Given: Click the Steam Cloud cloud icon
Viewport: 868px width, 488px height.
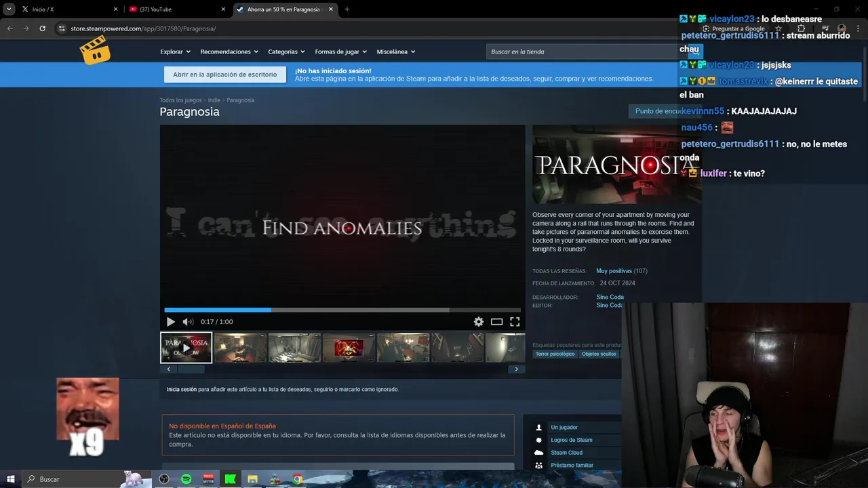Looking at the screenshot, I should pos(539,453).
